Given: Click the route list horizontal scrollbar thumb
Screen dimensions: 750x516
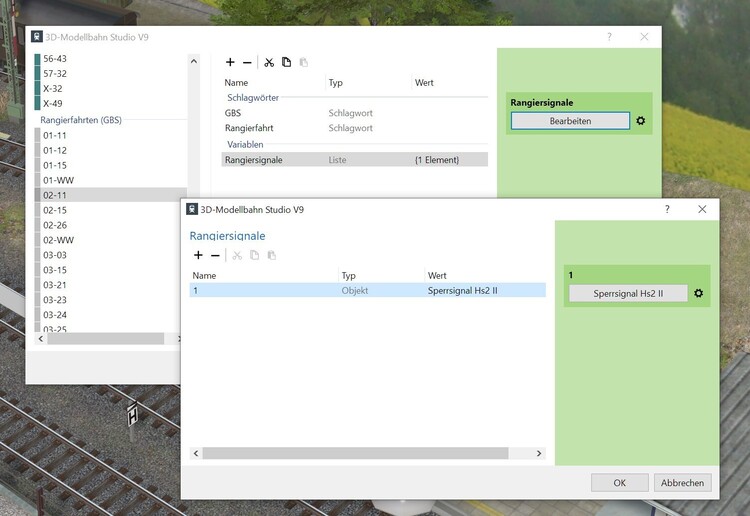Looking at the screenshot, I should coord(105,339).
